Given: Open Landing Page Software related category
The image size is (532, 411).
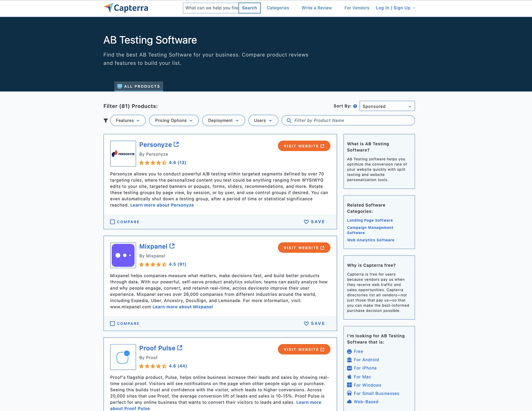Looking at the screenshot, I should tap(370, 220).
